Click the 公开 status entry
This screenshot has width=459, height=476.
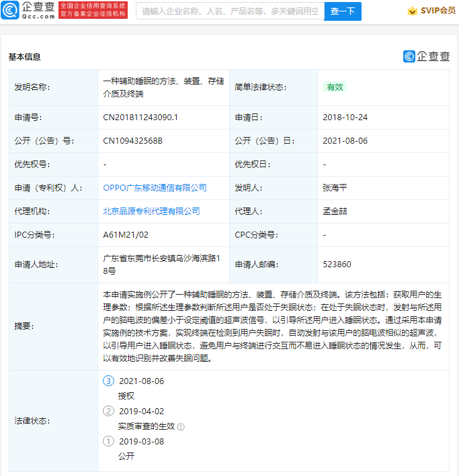(126, 456)
